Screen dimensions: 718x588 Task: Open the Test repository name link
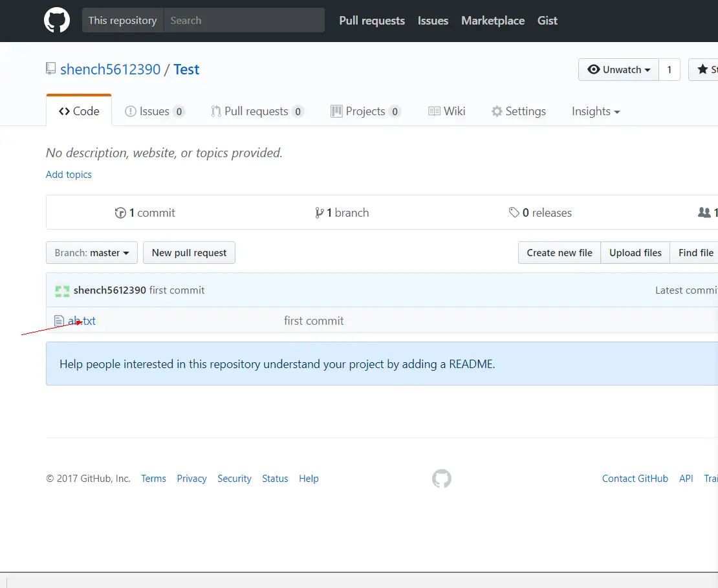pos(186,69)
